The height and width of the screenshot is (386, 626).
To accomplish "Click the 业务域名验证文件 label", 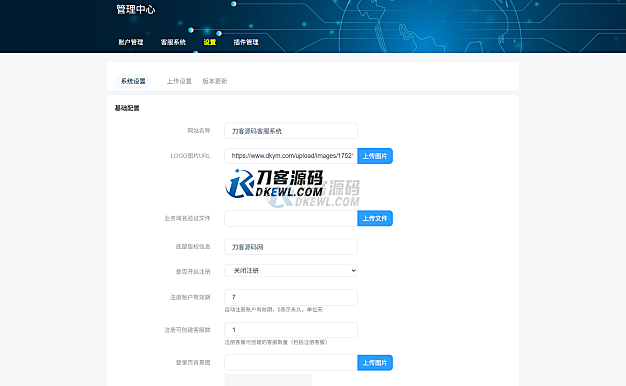I will pyautogui.click(x=187, y=218).
